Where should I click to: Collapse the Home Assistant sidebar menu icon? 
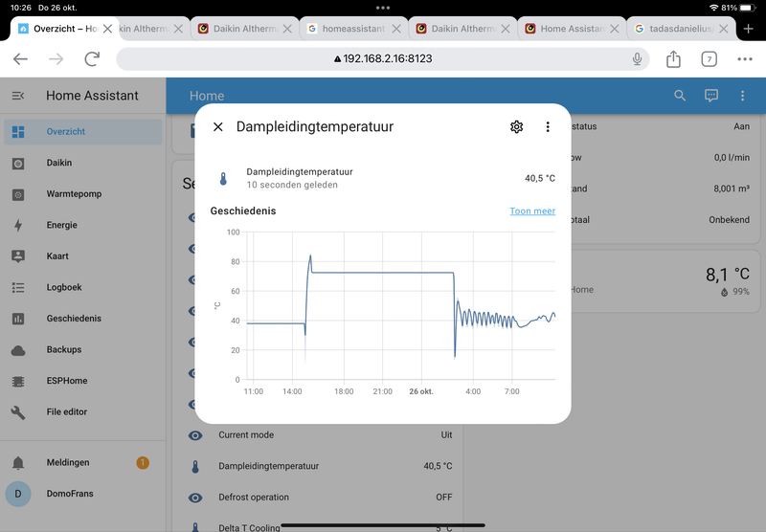pyautogui.click(x=18, y=96)
